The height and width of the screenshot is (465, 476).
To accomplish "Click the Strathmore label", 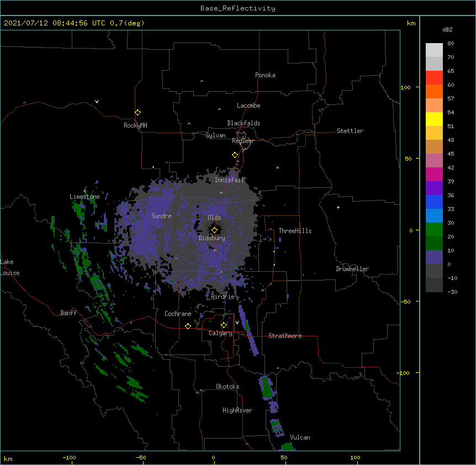I will click(x=285, y=336).
